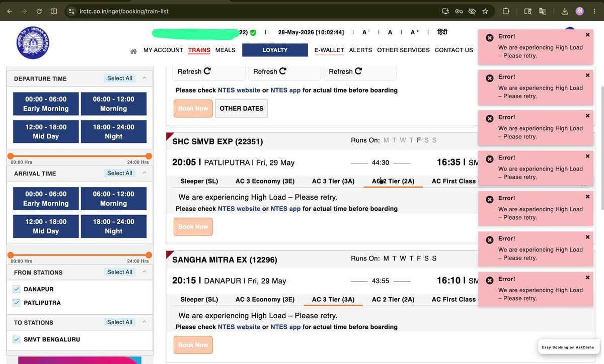Open the MEALS menu
604x364 pixels.
click(225, 50)
